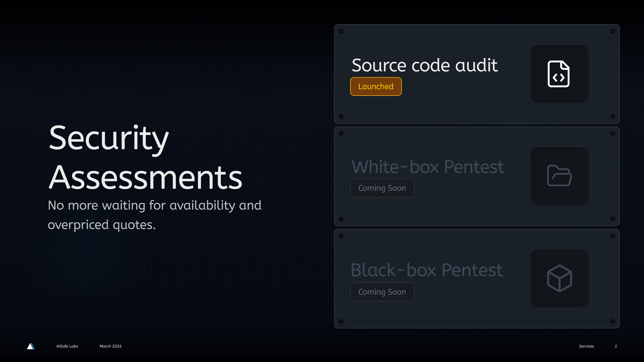This screenshot has width=644, height=362.
Task: Click the March 2026 footer date
Action: click(111, 346)
